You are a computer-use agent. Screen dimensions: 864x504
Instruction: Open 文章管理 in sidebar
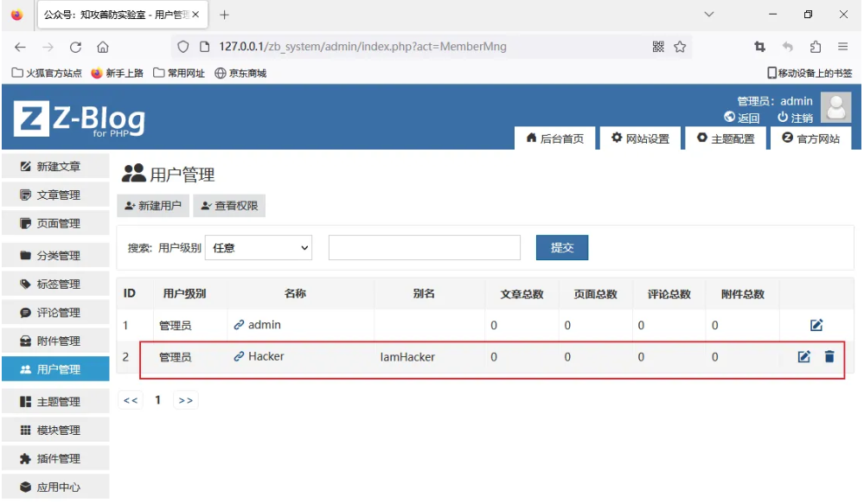[55, 195]
